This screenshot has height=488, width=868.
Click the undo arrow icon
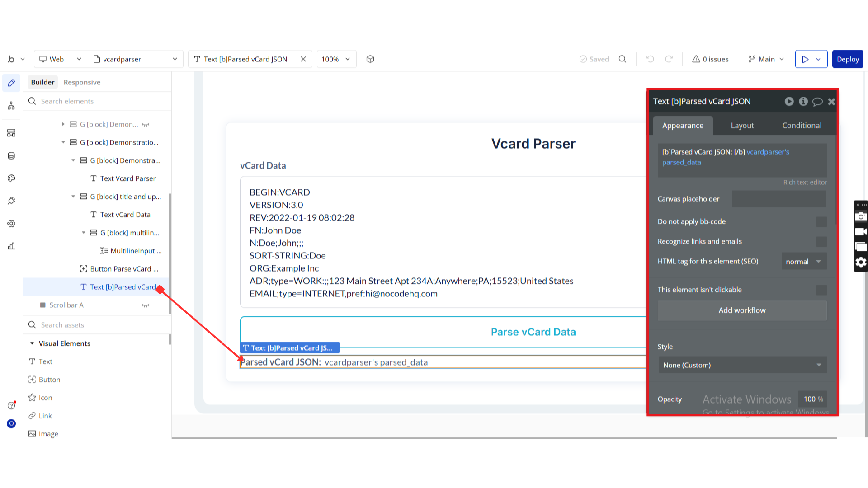click(x=650, y=59)
